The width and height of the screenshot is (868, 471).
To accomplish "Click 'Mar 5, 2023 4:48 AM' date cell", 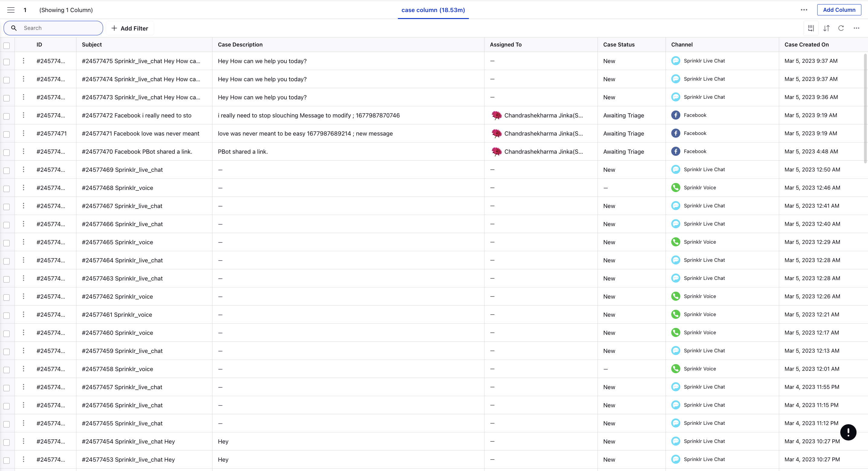I will [x=811, y=152].
